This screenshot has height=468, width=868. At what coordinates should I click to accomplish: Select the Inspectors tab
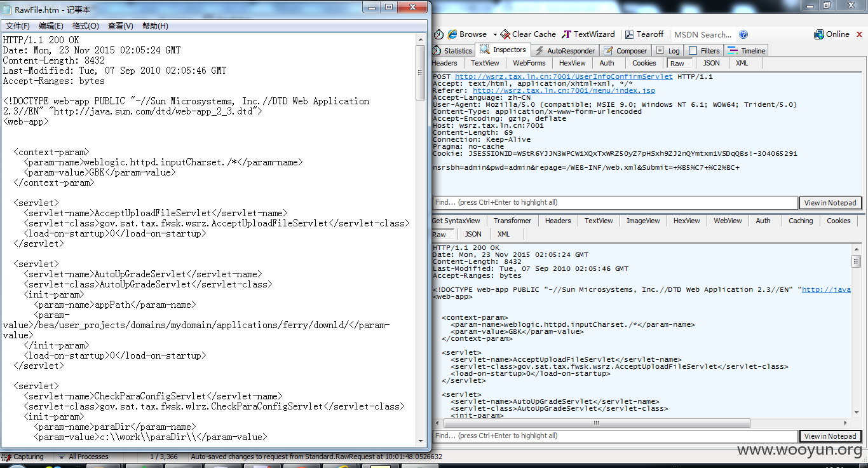coord(503,50)
